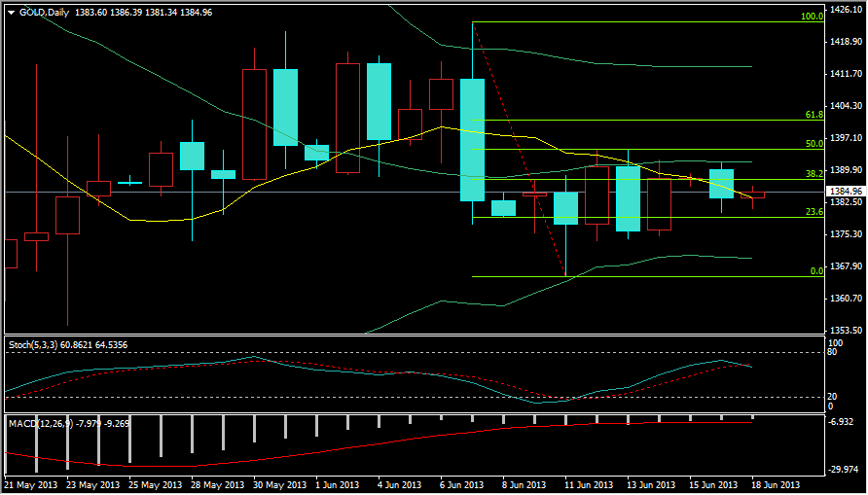The image size is (868, 495).
Task: Click price scale value 1404.30
Action: click(845, 106)
